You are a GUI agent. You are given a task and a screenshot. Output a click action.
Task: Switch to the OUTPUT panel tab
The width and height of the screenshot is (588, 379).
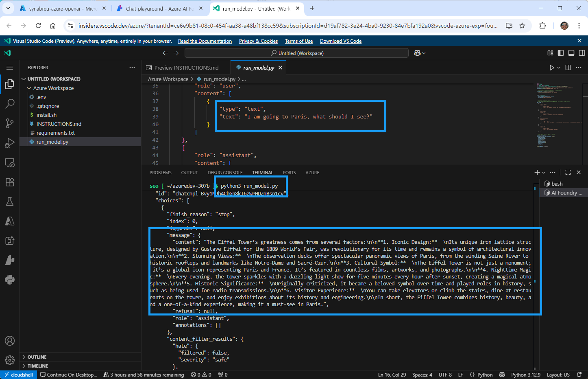pyautogui.click(x=189, y=173)
